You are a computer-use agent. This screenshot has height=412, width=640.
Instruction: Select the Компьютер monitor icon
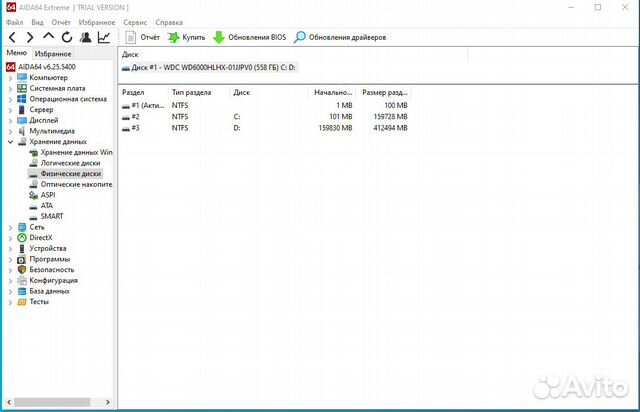pyautogui.click(x=22, y=77)
